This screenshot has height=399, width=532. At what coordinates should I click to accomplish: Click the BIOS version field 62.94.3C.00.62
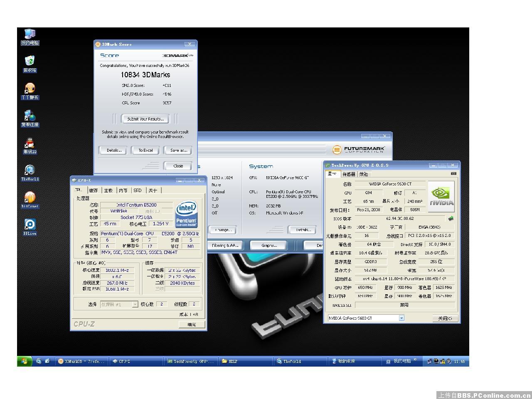[400, 218]
